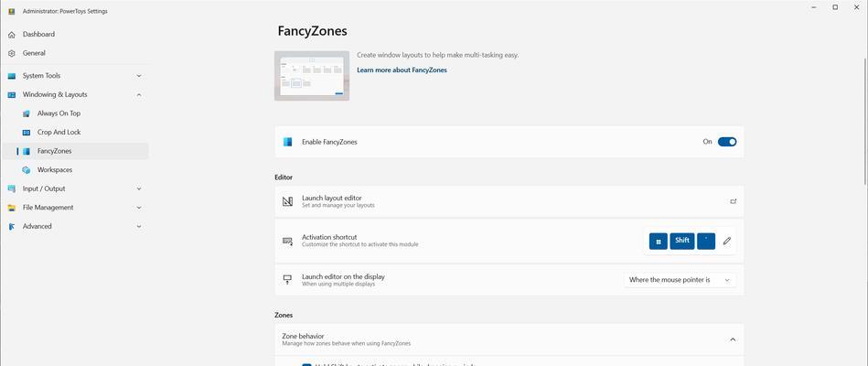Click the File Management folder icon
Viewport: 868px width, 366px height.
tap(12, 208)
